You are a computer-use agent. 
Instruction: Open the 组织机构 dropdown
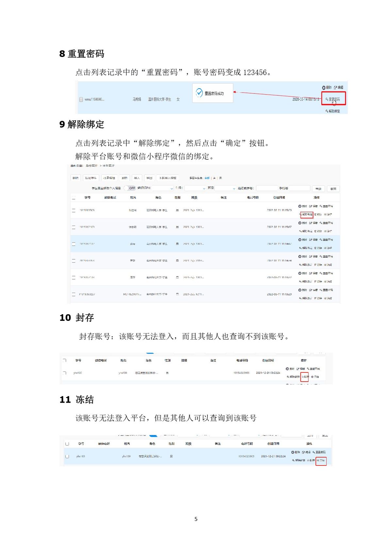tap(163, 188)
